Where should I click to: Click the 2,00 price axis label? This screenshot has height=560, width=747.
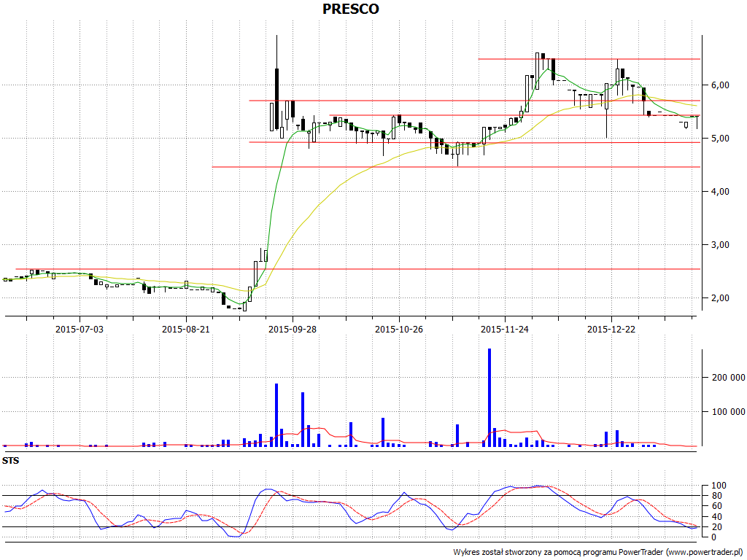point(720,298)
